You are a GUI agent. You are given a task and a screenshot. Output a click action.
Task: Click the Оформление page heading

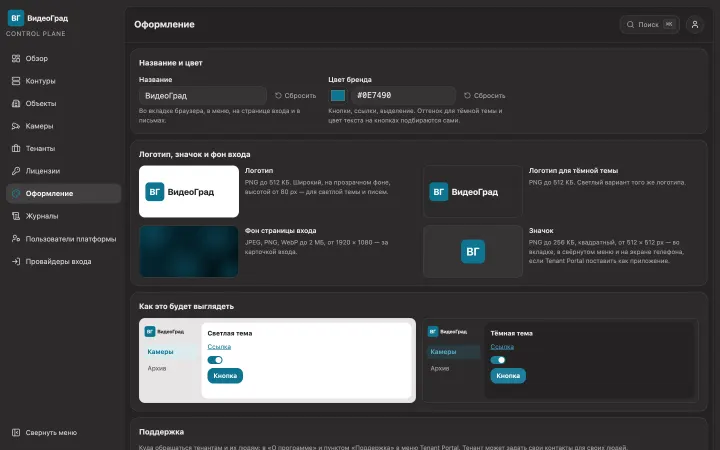[164, 24]
